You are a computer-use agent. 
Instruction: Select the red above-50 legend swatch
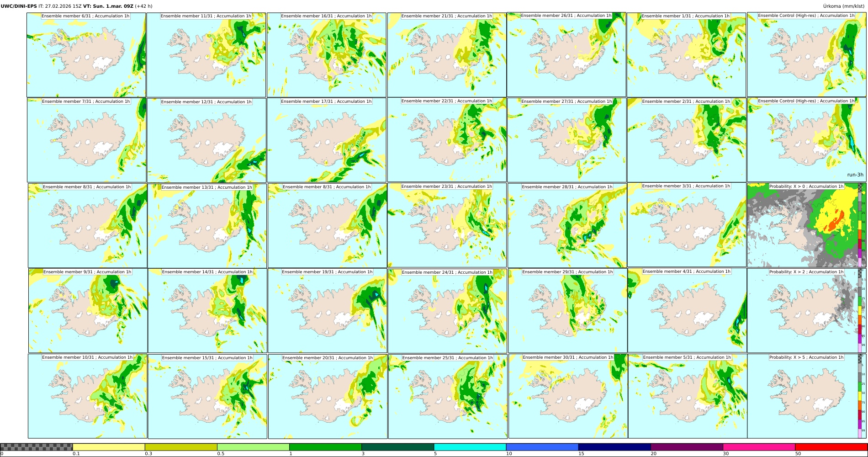click(831, 447)
